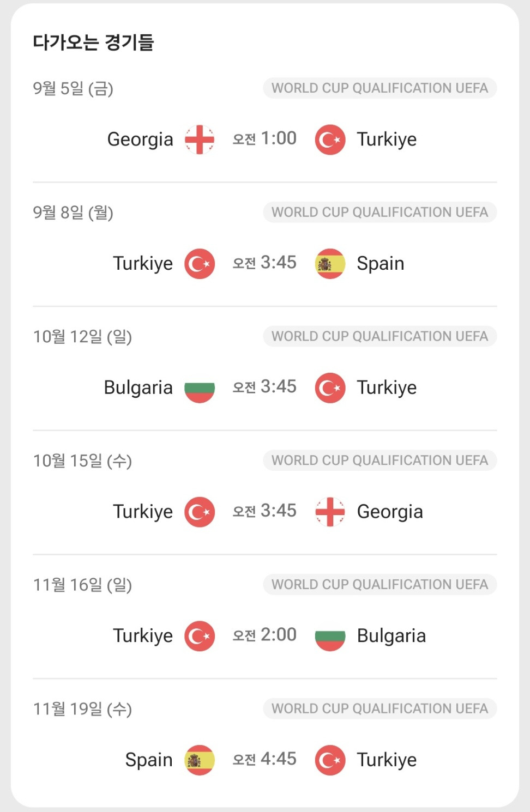Open Georgia team name in 10월 15일 match
The width and height of the screenshot is (530, 812).
[390, 512]
